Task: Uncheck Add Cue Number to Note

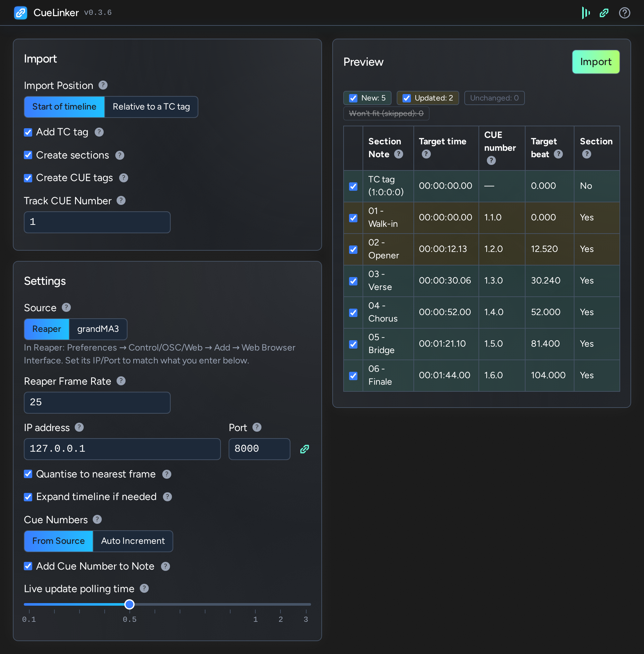Action: pyautogui.click(x=28, y=566)
